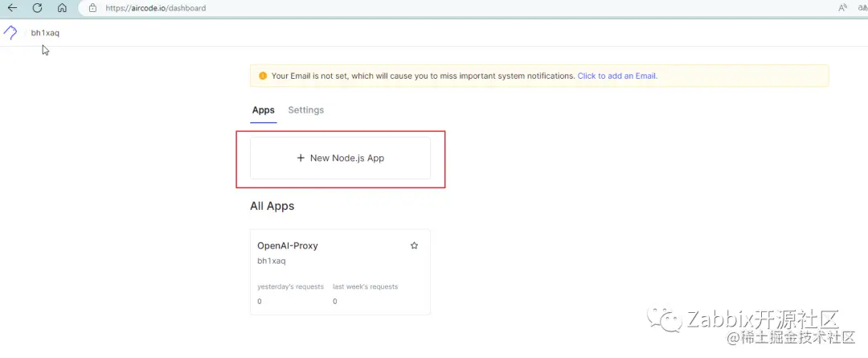
Task: Switch to the Apps tab
Action: [264, 109]
